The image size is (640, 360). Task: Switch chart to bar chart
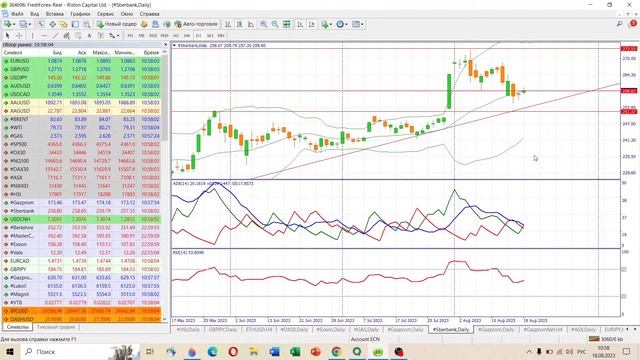coord(228,24)
